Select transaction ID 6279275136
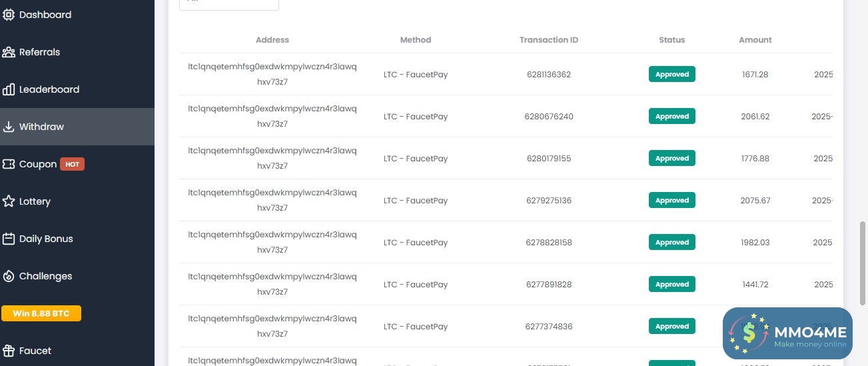Image resolution: width=868 pixels, height=366 pixels. (x=548, y=201)
